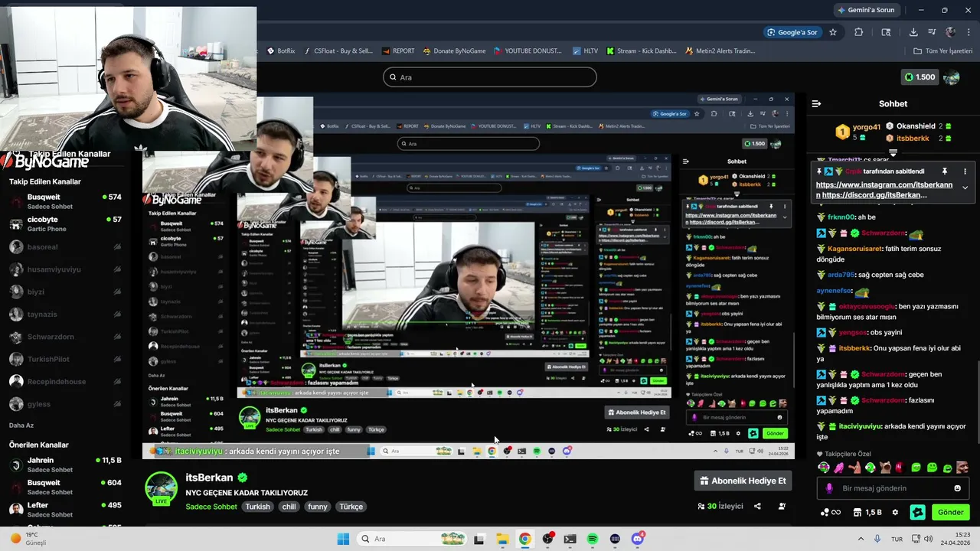
Task: Open REPORT bookmark
Action: [x=397, y=51]
